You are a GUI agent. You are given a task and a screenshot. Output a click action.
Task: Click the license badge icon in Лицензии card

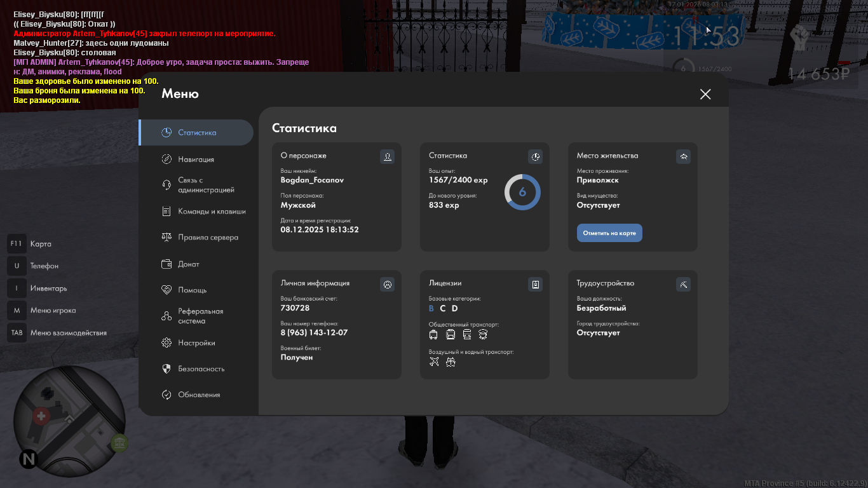pyautogui.click(x=535, y=284)
